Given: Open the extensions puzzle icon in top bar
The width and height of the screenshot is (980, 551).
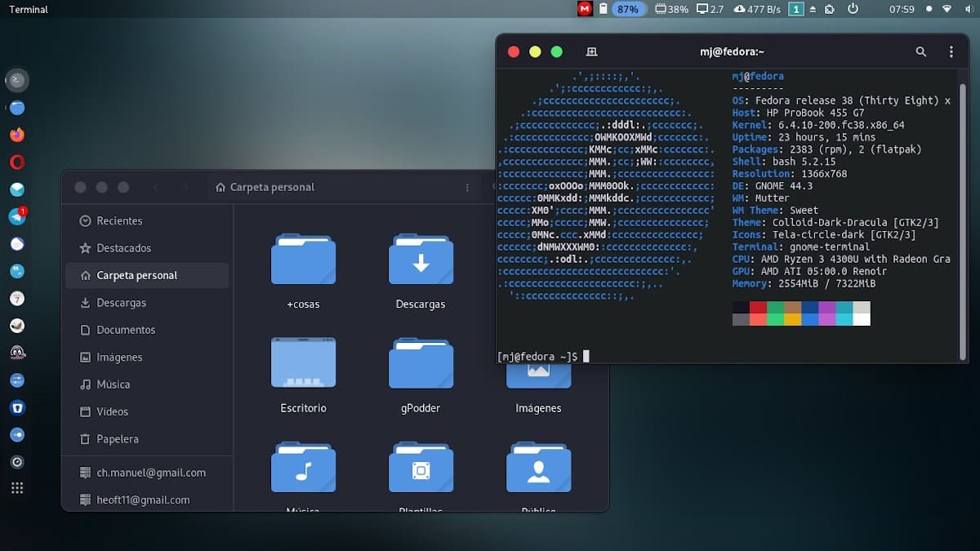Looking at the screenshot, I should [830, 9].
